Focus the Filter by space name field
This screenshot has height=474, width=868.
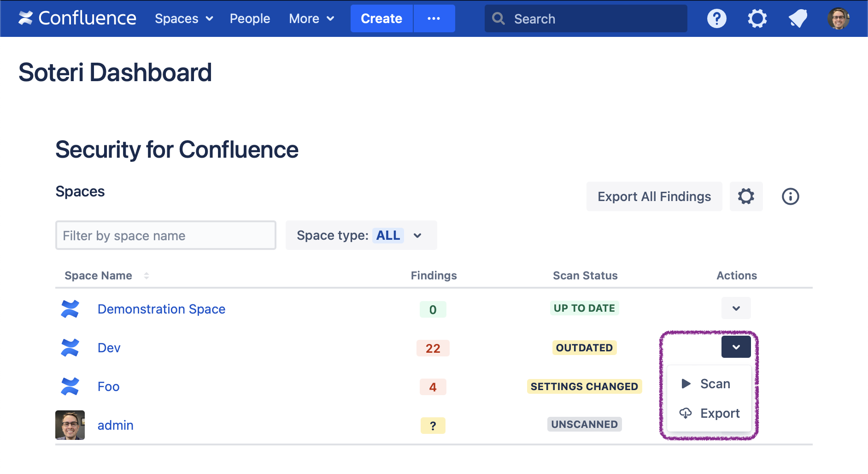(166, 236)
